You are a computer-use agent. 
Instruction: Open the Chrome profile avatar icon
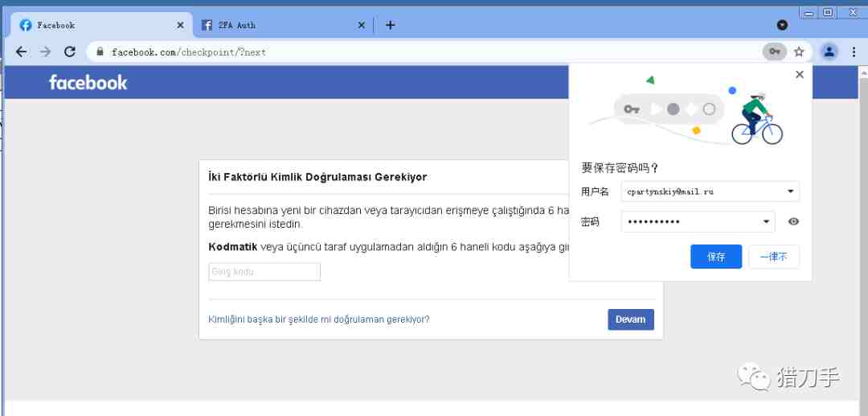point(829,51)
